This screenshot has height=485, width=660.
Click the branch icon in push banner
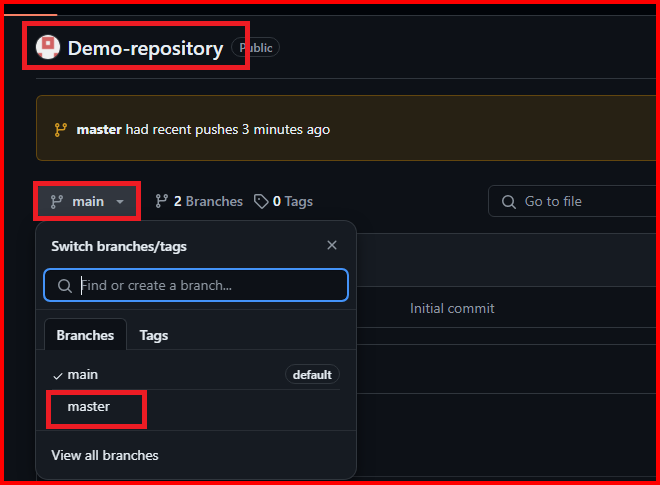coord(61,129)
